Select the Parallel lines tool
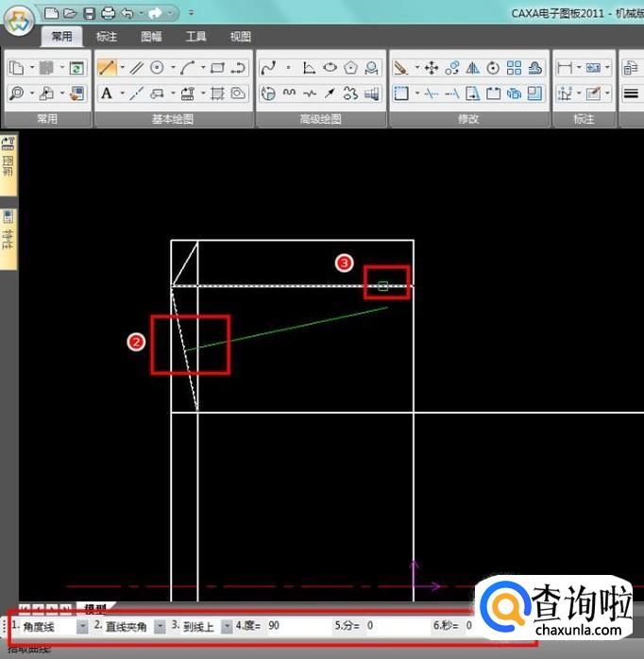Image resolution: width=644 pixels, height=659 pixels. tap(137, 68)
